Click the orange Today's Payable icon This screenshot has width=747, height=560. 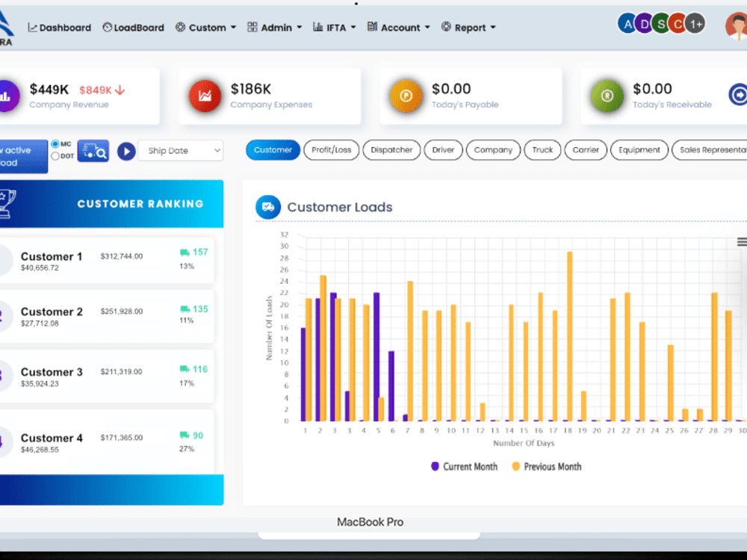point(406,96)
